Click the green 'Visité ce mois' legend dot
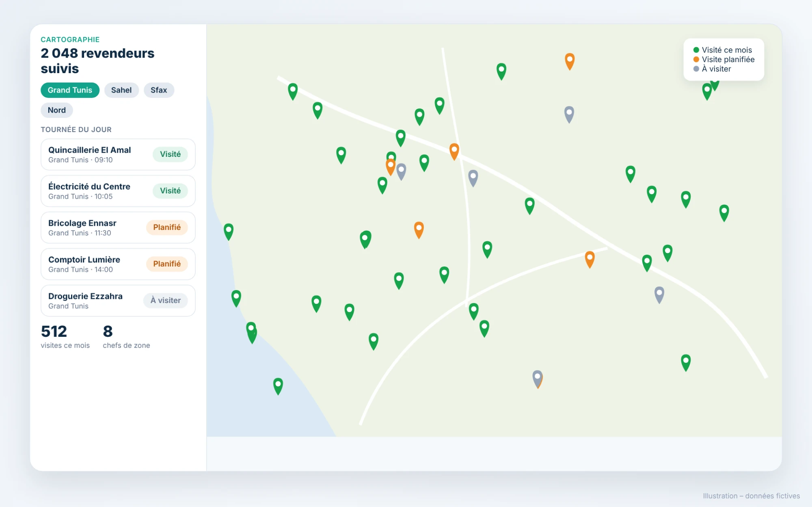 pyautogui.click(x=696, y=50)
